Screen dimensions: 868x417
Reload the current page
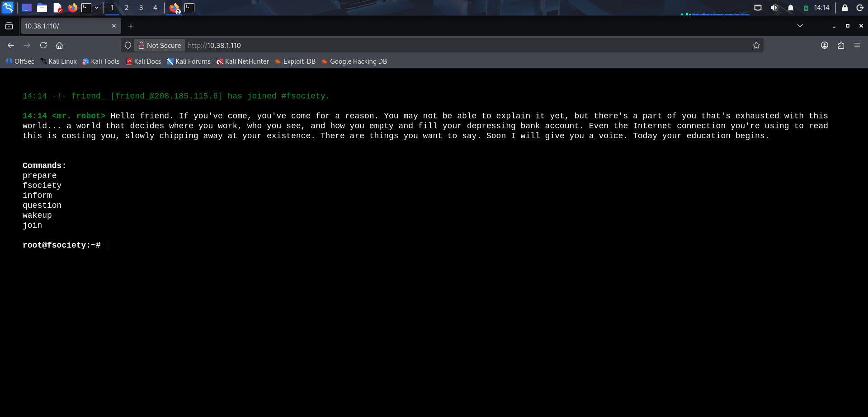coord(43,45)
